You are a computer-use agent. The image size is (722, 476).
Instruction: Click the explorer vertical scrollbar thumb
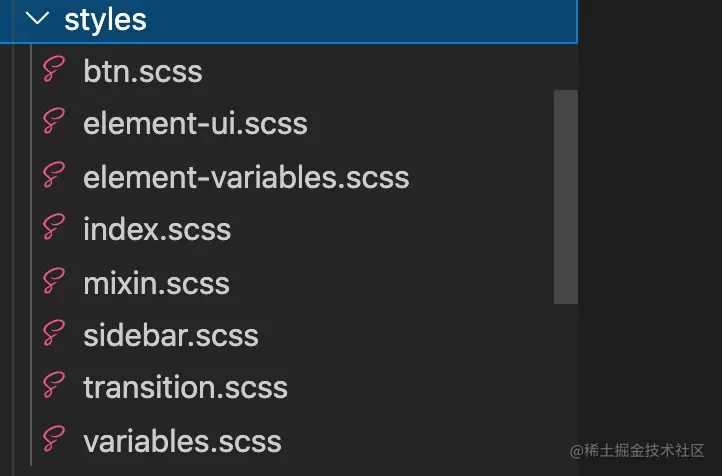click(x=565, y=196)
